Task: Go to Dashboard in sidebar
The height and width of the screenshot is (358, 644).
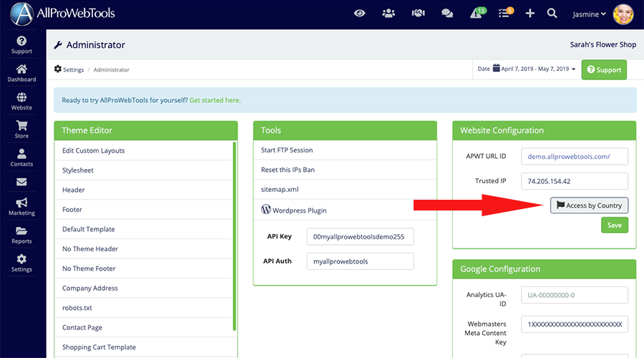Action: [21, 73]
